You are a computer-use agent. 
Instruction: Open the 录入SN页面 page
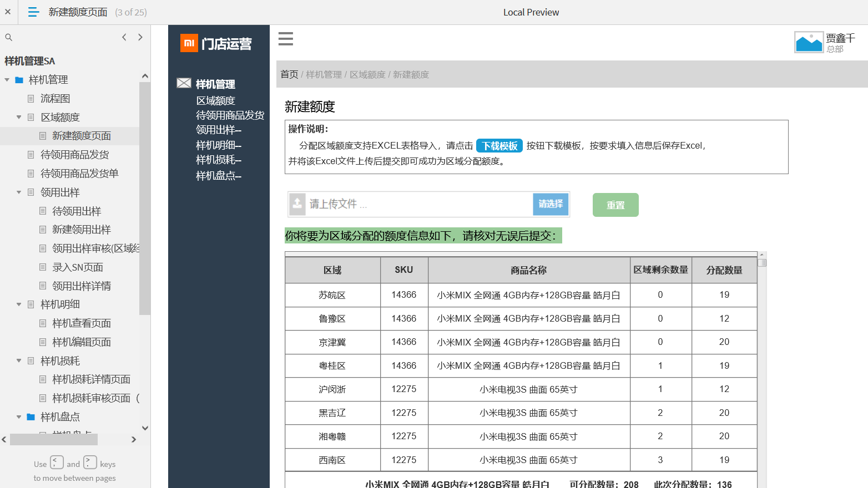78,267
